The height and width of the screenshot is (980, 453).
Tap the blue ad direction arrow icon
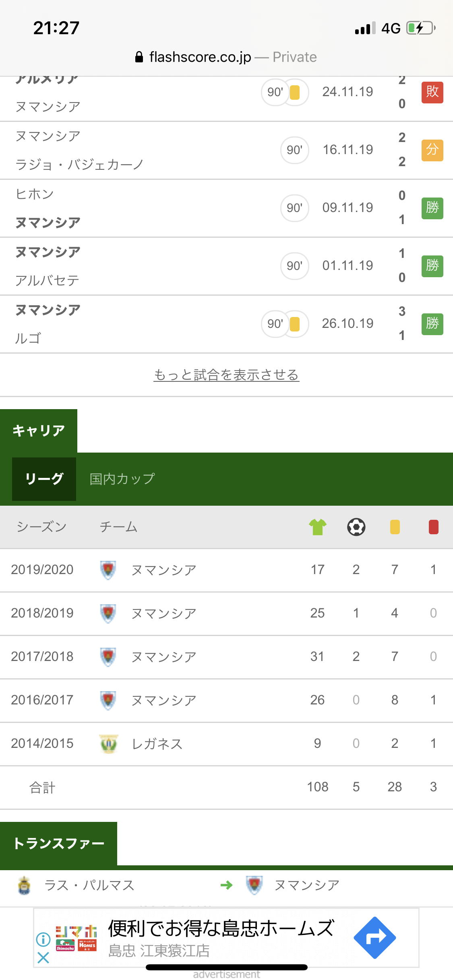coord(374,938)
